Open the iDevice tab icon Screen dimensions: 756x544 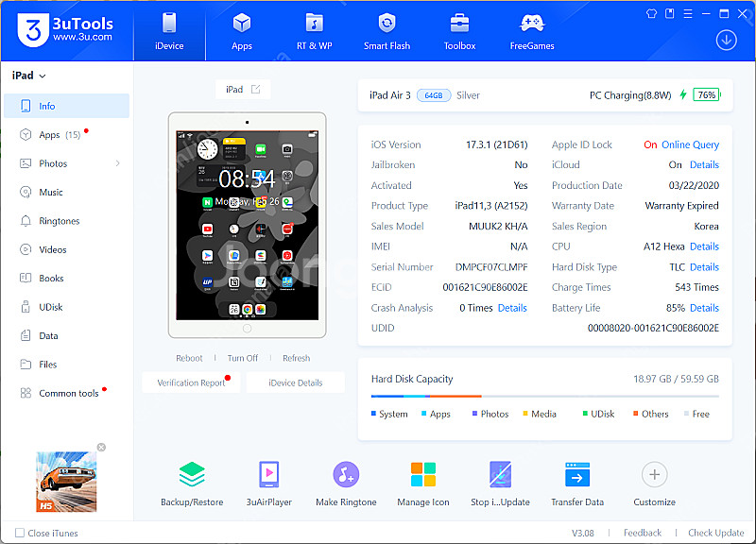[x=169, y=23]
